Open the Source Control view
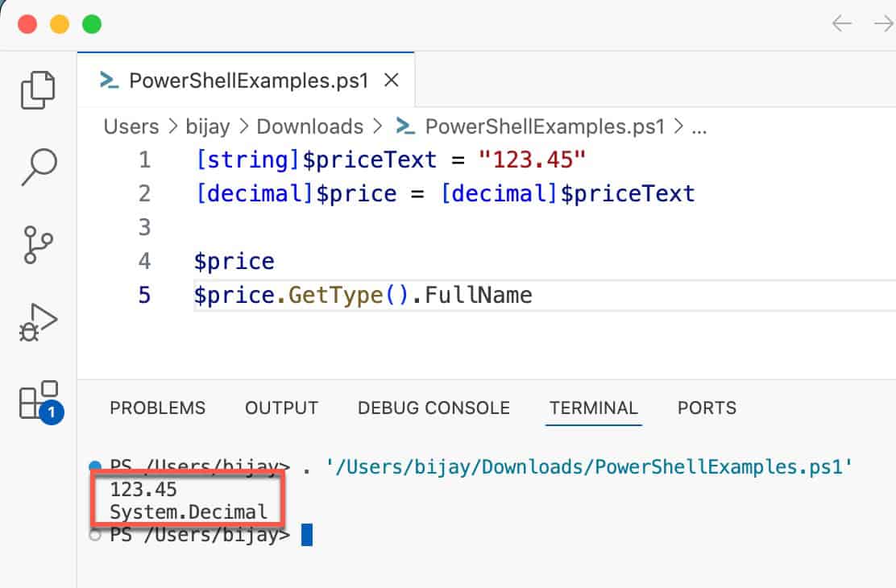This screenshot has height=588, width=896. pos(36,244)
